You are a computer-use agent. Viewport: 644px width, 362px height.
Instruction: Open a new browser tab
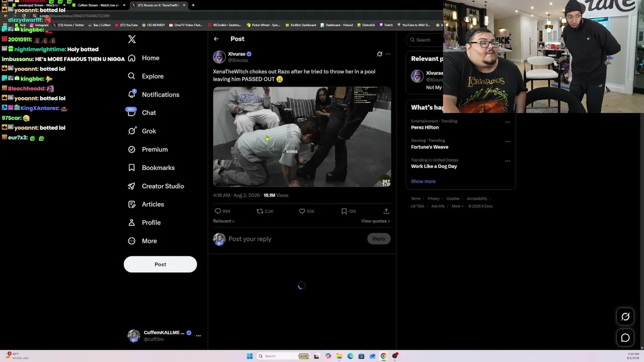[x=193, y=5]
